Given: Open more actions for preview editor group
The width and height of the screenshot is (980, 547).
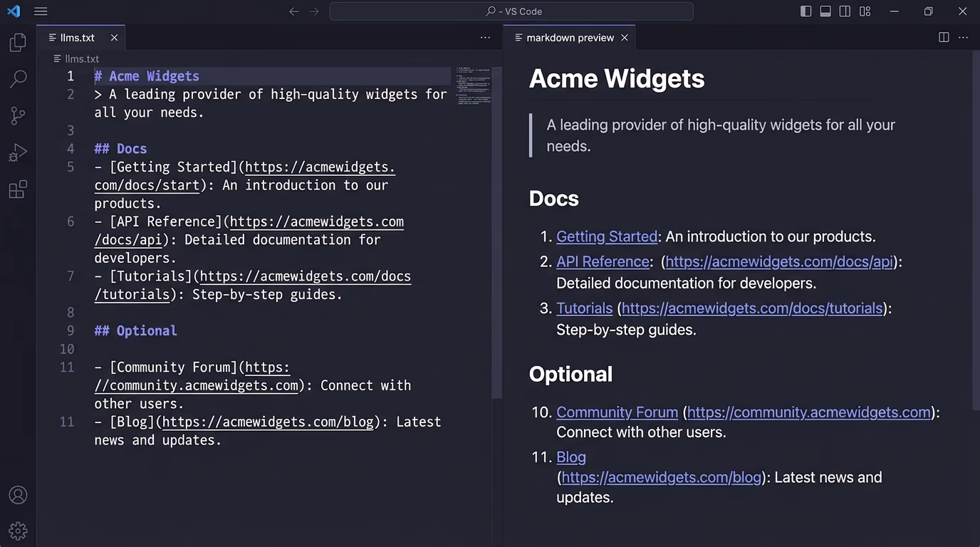Looking at the screenshot, I should 963,38.
